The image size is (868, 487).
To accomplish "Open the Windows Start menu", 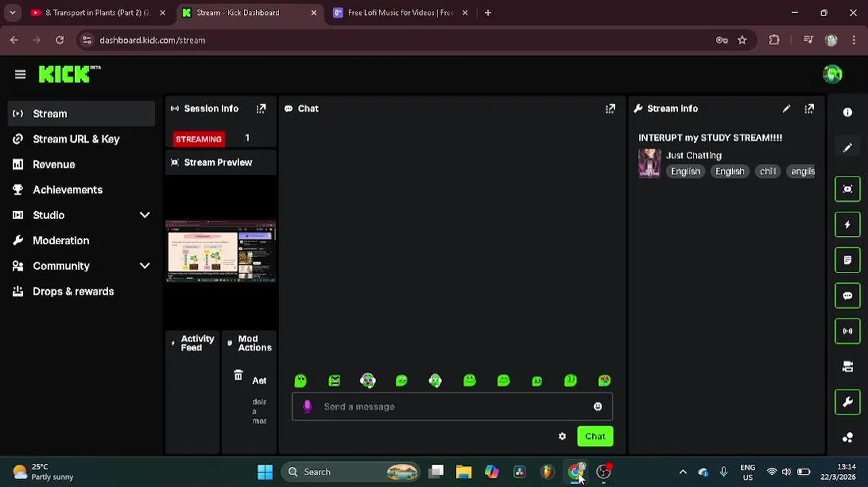I will coord(265,471).
